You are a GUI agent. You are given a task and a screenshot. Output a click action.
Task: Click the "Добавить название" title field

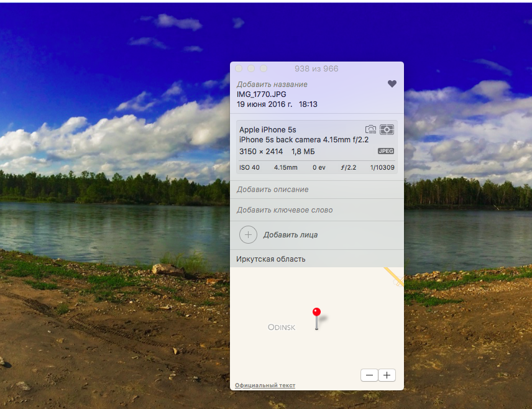pyautogui.click(x=272, y=84)
